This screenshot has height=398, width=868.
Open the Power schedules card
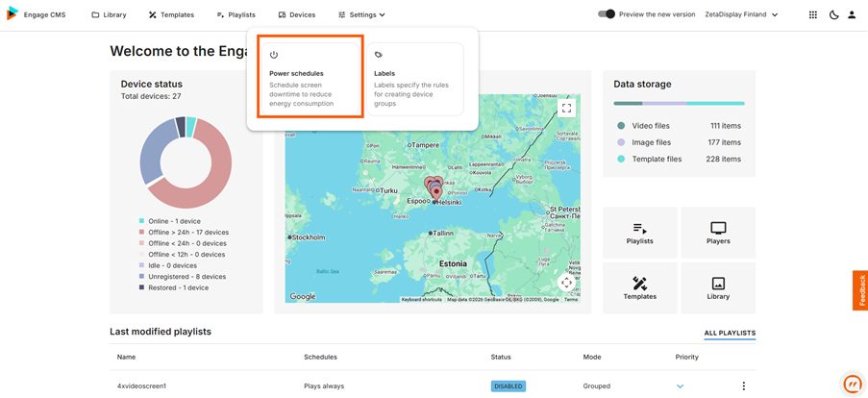(310, 79)
